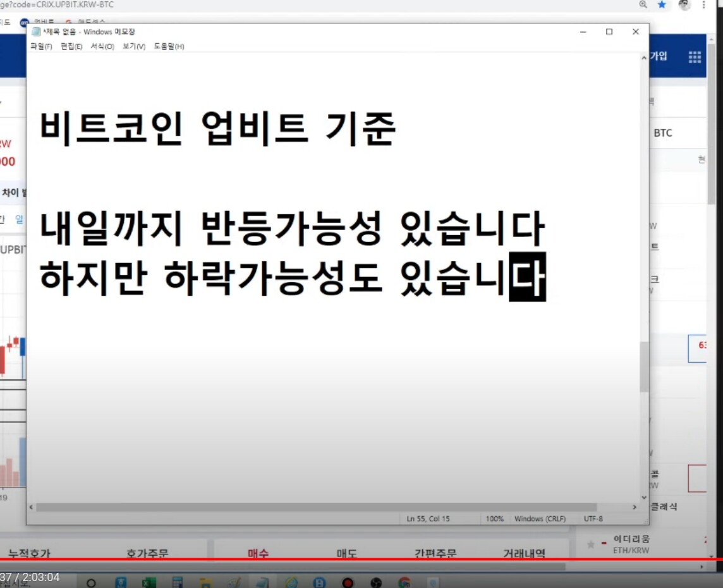Click the URL text in the Chrome address bar

pyautogui.click(x=57, y=4)
